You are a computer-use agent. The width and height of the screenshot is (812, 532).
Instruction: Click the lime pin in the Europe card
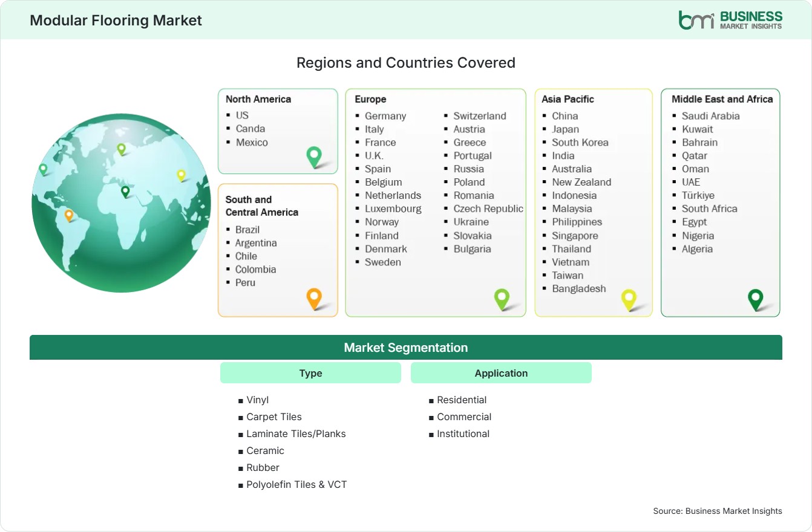(502, 299)
